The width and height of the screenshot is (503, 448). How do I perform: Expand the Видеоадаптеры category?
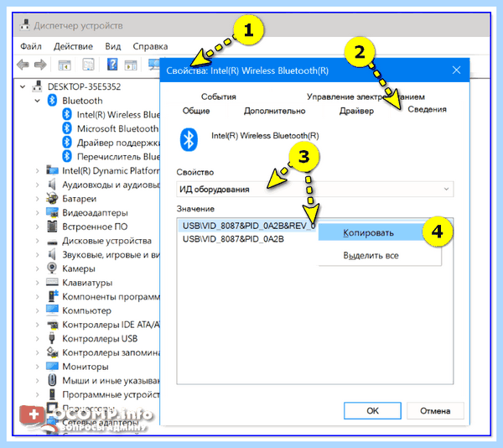coord(38,213)
